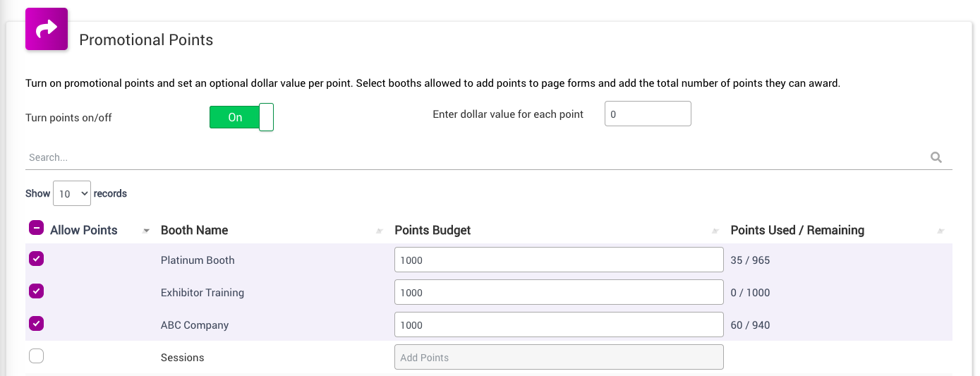Click Enter dollar value for each point label

click(x=508, y=114)
